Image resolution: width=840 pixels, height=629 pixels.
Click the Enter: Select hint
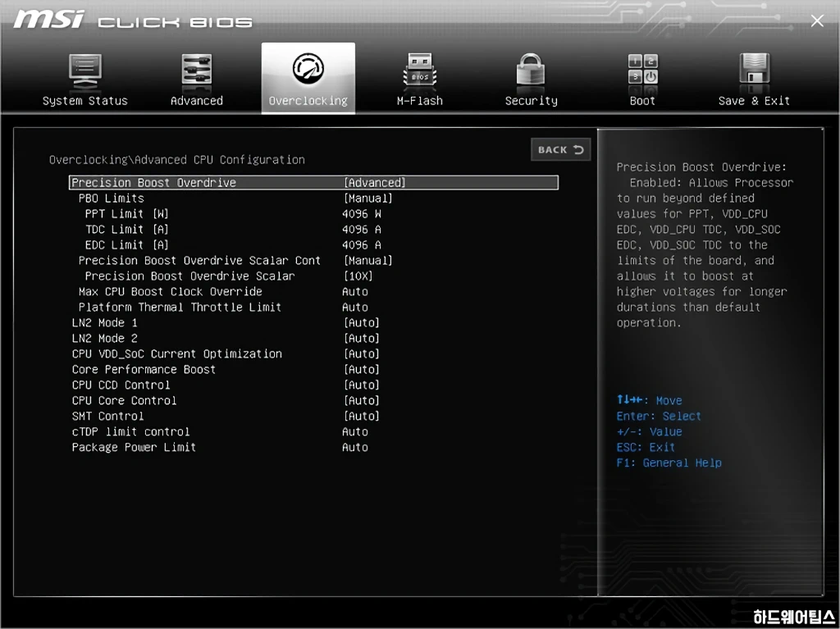659,416
